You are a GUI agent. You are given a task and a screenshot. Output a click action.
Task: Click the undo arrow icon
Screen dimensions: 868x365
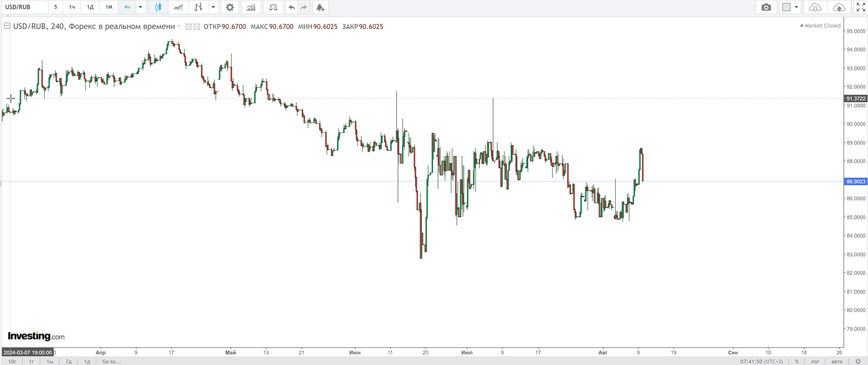point(292,7)
